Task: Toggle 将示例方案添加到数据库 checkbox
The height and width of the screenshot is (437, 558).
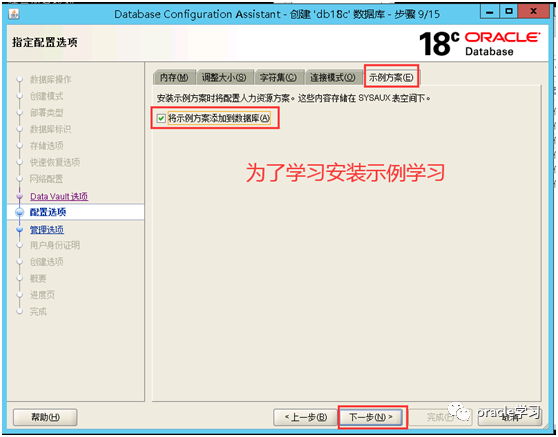Action: pyautogui.click(x=161, y=118)
